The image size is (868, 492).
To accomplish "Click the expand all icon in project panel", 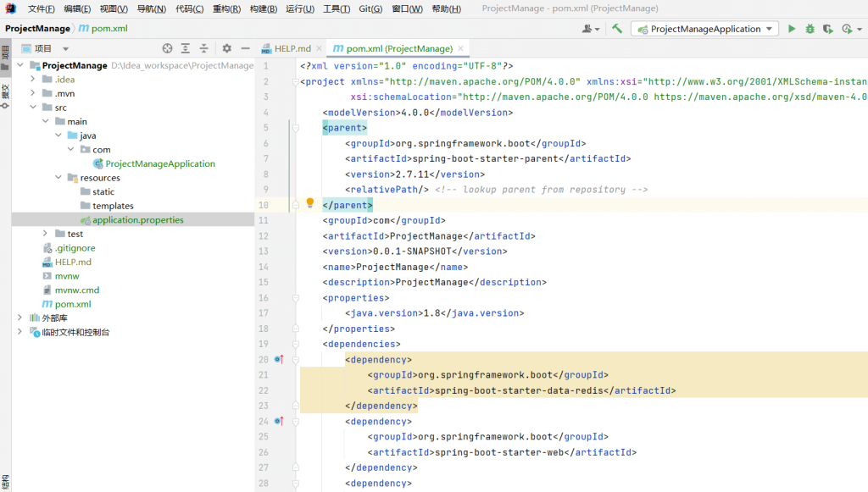I will [x=185, y=48].
